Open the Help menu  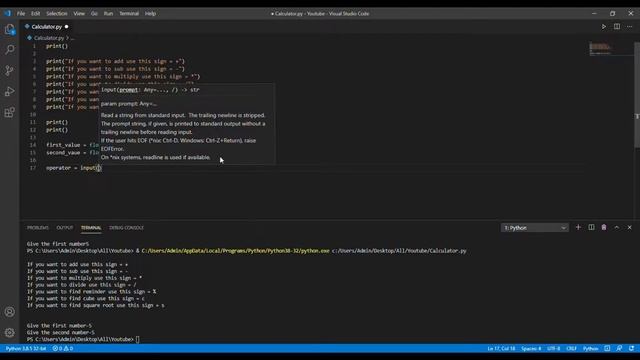click(x=150, y=13)
